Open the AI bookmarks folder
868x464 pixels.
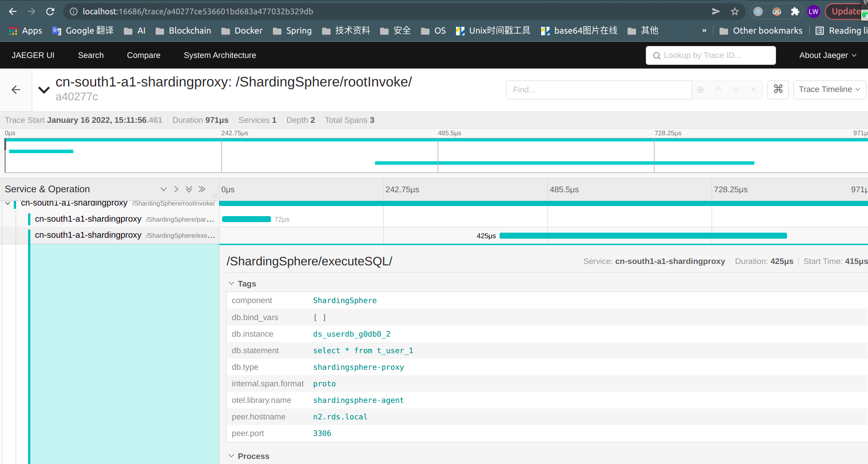pos(135,31)
